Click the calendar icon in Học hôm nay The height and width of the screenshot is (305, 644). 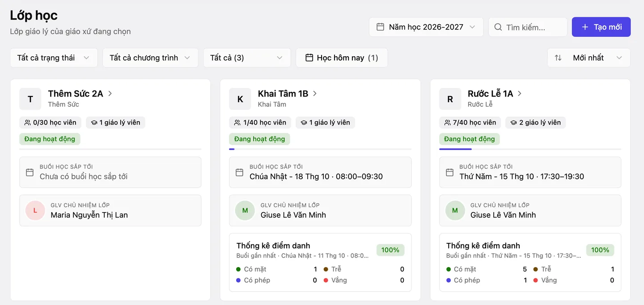coord(309,58)
